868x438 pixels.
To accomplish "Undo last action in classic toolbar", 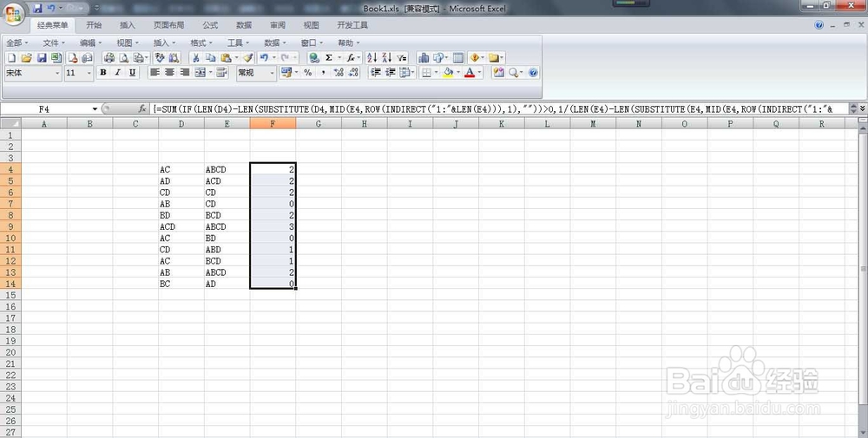I will [264, 57].
